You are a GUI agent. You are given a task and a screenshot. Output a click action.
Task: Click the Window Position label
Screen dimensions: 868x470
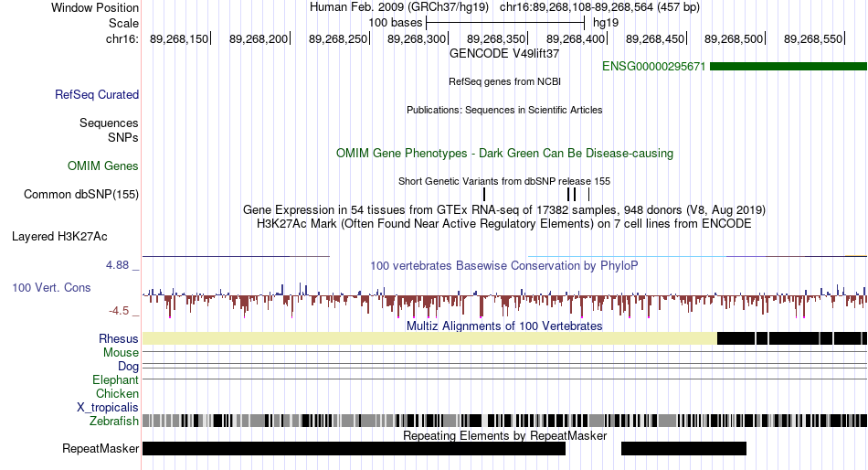95,7
